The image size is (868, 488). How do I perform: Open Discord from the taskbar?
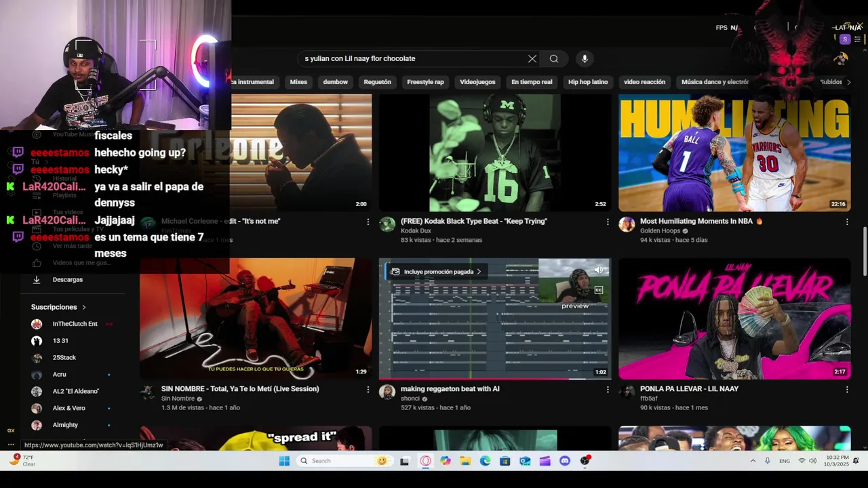coord(565,461)
